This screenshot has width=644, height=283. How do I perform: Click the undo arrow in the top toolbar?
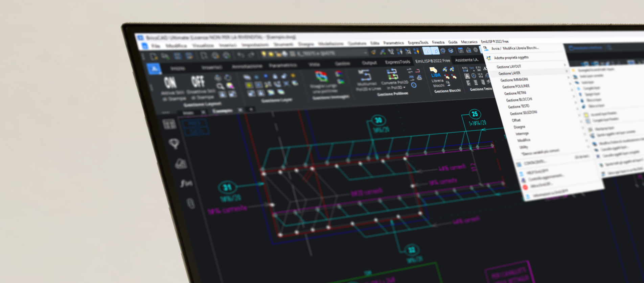240,55
